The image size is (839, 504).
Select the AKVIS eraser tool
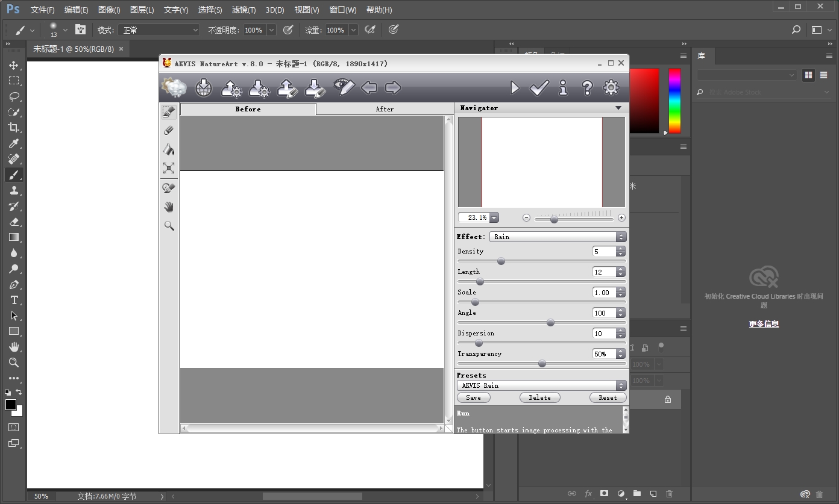click(169, 130)
